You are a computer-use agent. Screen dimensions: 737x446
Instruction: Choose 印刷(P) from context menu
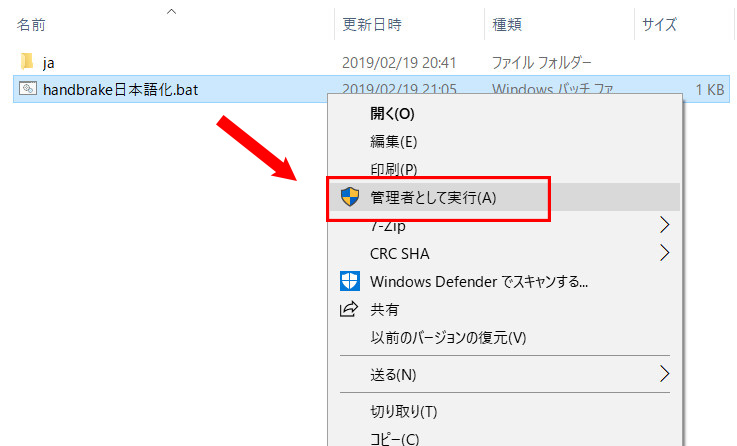point(504,169)
